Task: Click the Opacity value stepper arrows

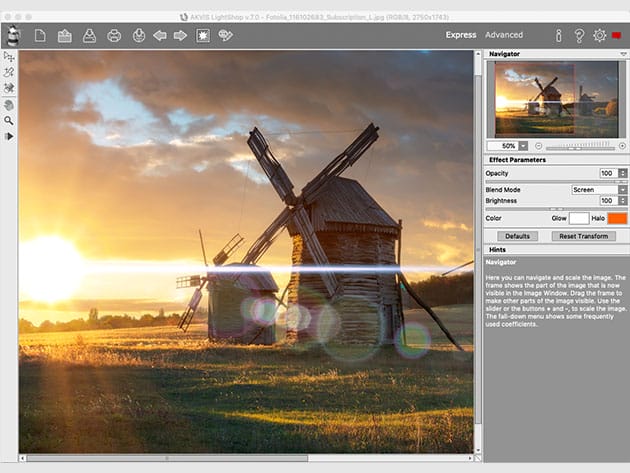Action: pos(622,173)
